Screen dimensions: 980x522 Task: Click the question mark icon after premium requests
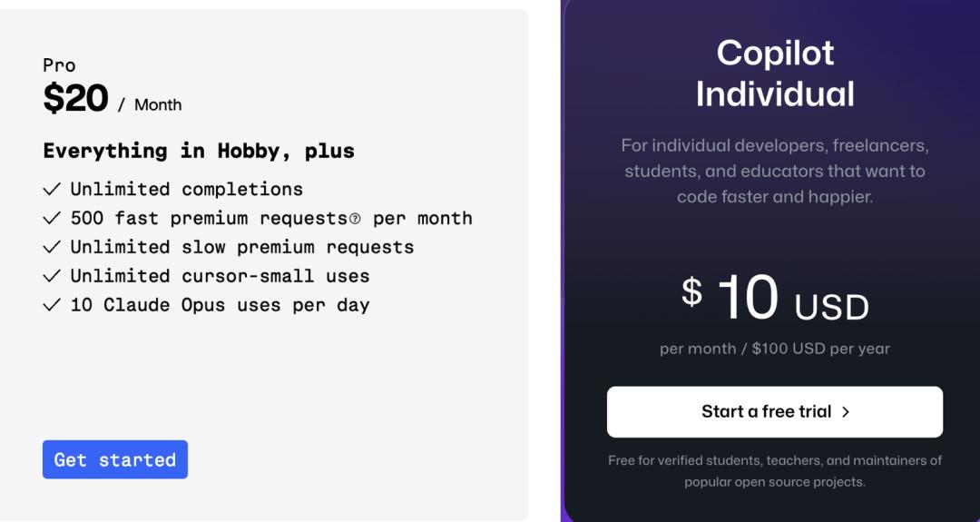tap(355, 219)
